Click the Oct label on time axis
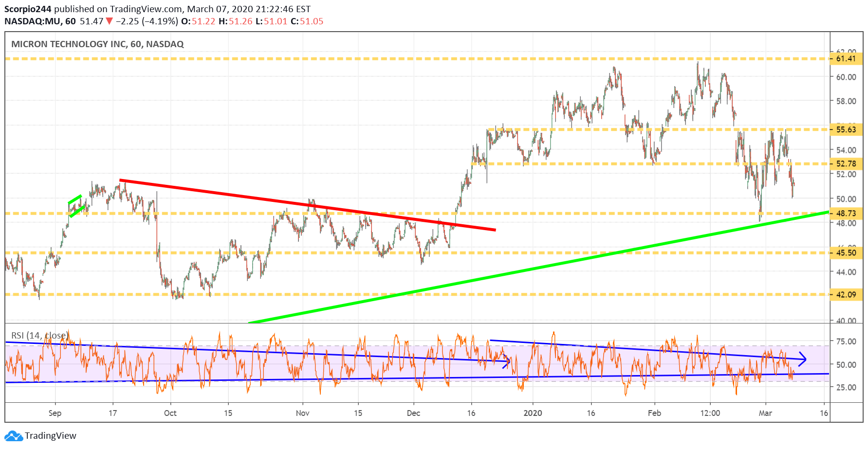Viewport: 868px width, 449px height. pos(170,413)
